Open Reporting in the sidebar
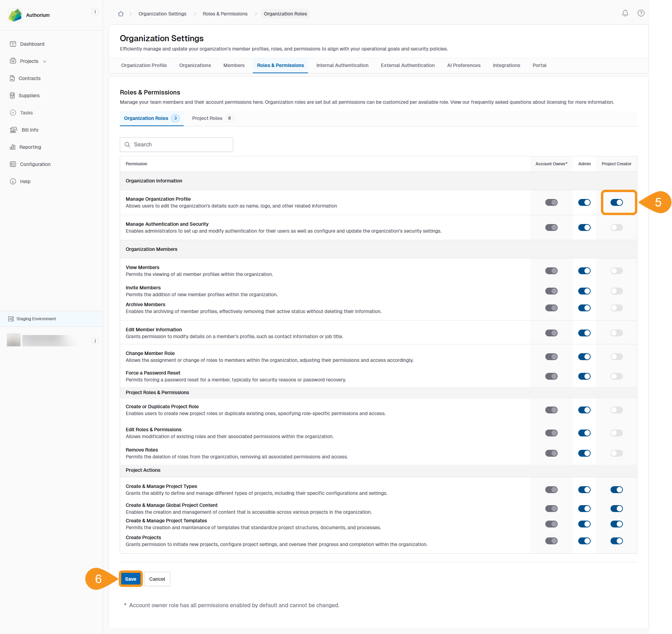This screenshot has height=634, width=672. pos(30,147)
